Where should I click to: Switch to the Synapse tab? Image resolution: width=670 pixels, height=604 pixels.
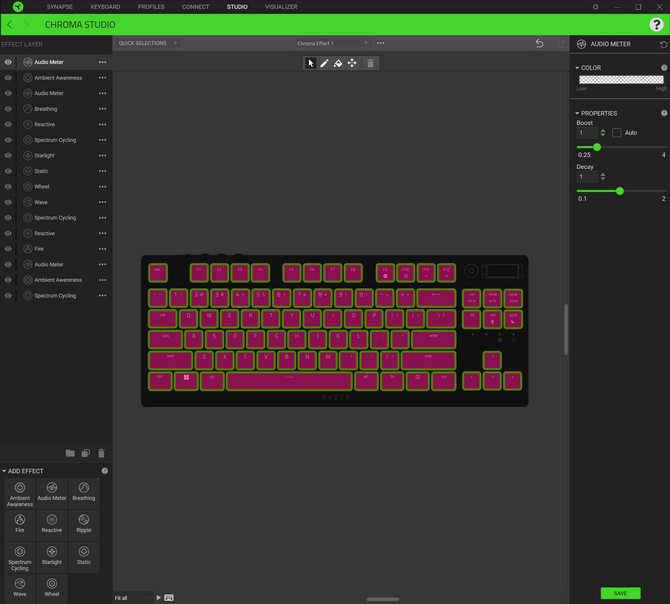[x=59, y=7]
